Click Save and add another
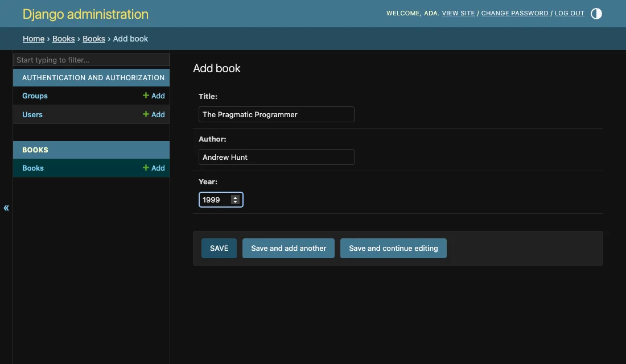The image size is (626, 364). 289,248
